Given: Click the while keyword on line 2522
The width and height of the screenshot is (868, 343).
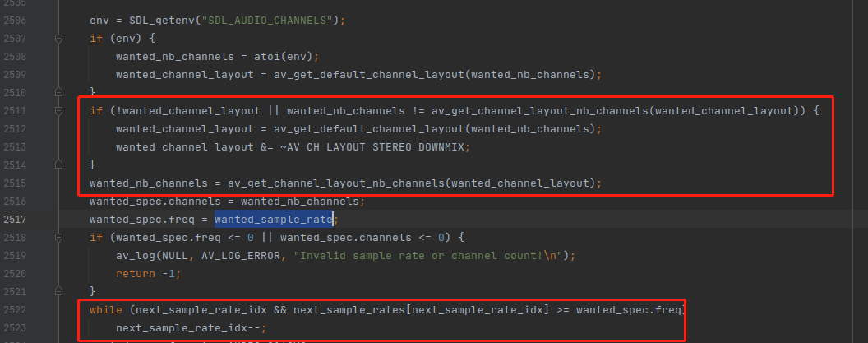Looking at the screenshot, I should [106, 309].
